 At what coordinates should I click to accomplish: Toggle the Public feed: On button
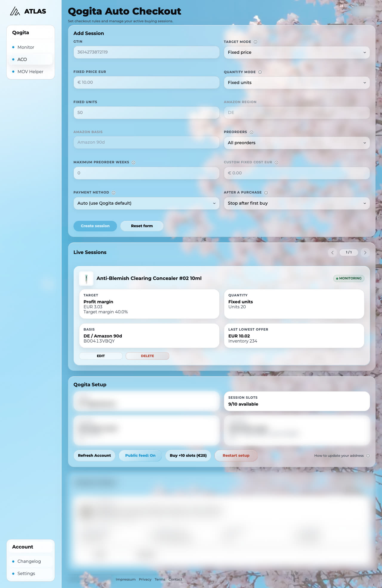tap(140, 456)
